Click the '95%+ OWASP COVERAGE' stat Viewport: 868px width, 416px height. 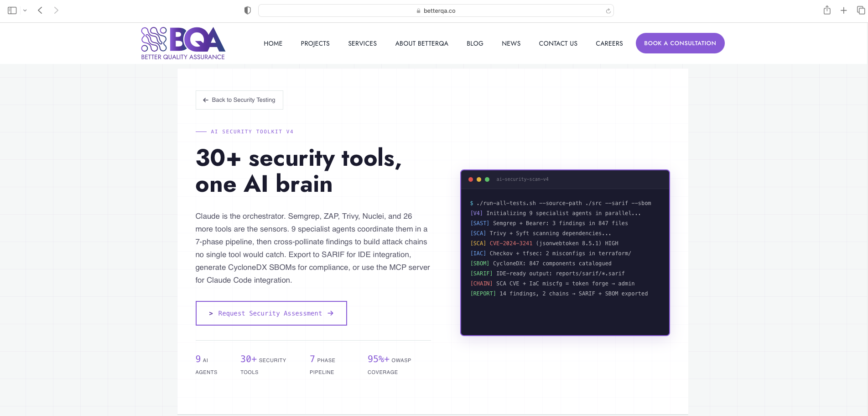pos(390,365)
